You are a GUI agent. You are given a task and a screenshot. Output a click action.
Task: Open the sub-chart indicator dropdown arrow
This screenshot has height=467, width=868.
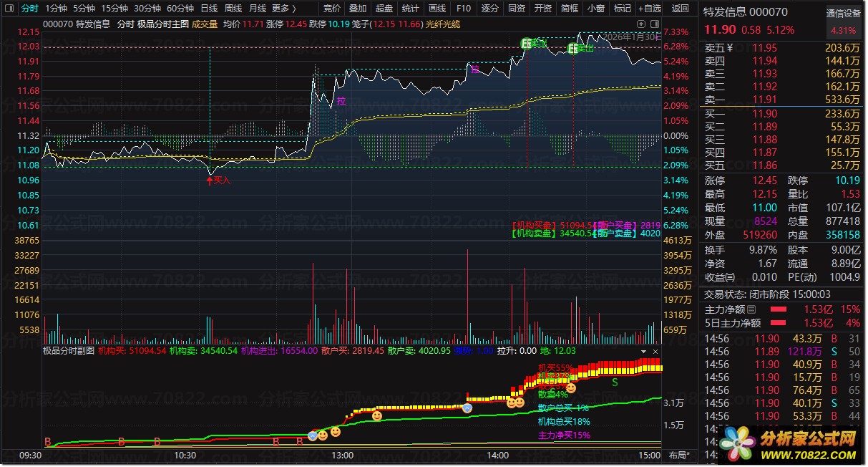[644, 352]
